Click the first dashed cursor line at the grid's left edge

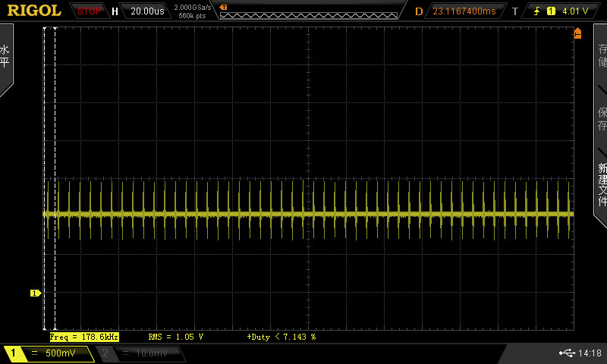coord(45,178)
